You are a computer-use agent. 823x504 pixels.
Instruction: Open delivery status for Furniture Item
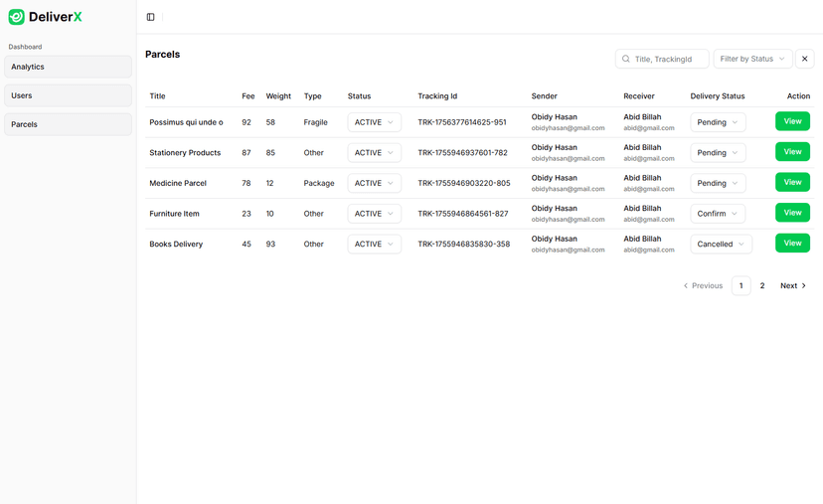point(718,214)
